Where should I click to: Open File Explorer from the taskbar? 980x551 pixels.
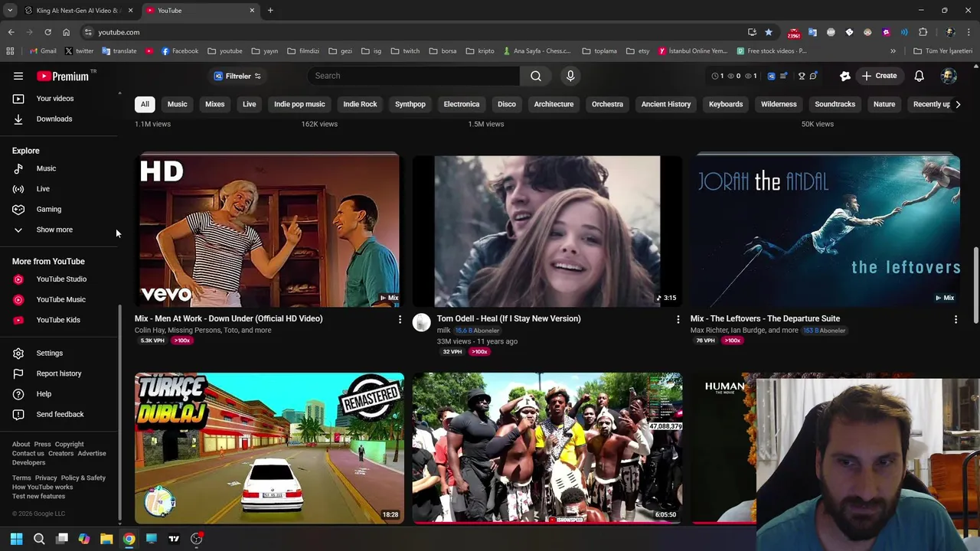[x=106, y=539]
